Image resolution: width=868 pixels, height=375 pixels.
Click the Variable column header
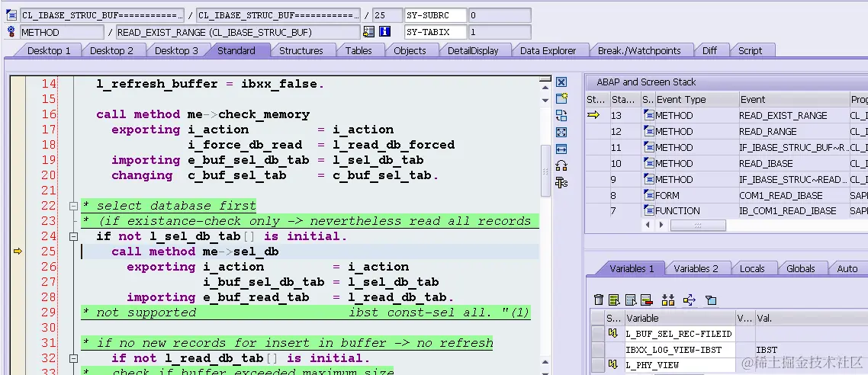pos(679,318)
